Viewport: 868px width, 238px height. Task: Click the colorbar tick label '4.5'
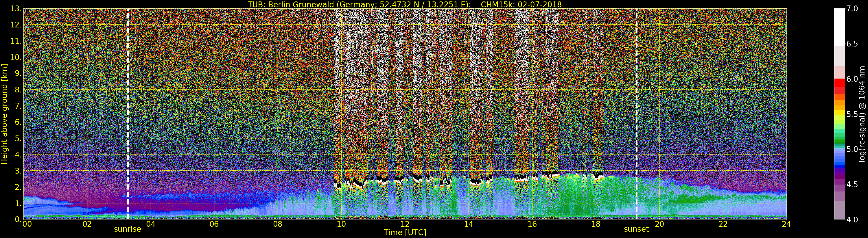coord(852,185)
